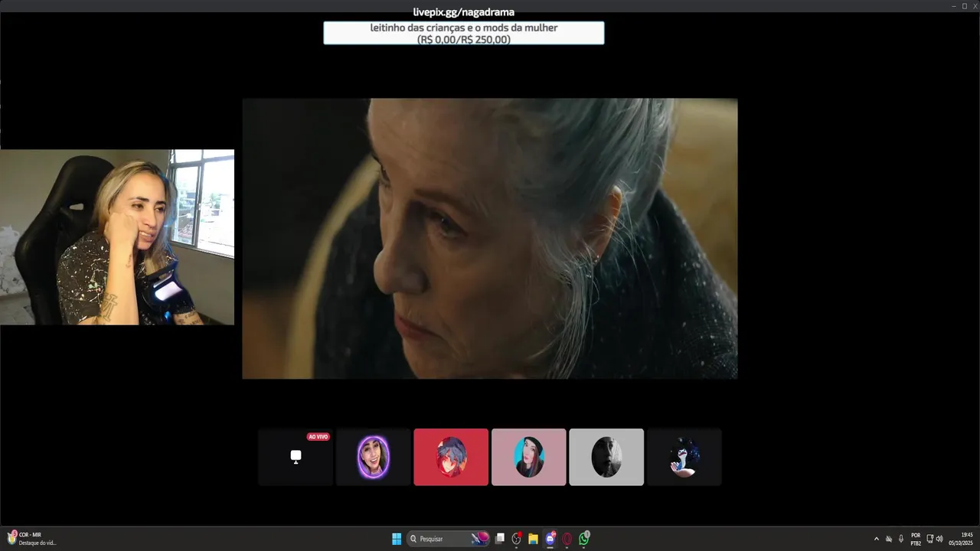
Task: Minimize the window
Action: pyautogui.click(x=954, y=6)
